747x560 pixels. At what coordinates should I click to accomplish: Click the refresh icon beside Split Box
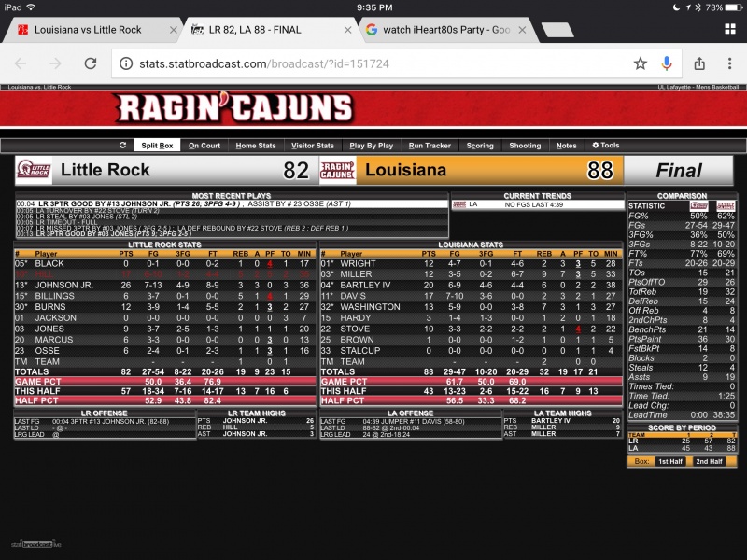click(123, 146)
